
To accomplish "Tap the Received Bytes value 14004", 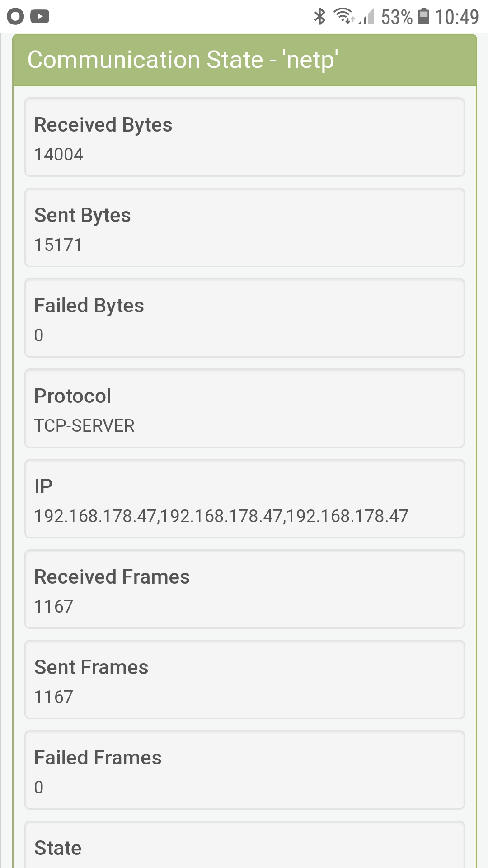I will pyautogui.click(x=59, y=155).
